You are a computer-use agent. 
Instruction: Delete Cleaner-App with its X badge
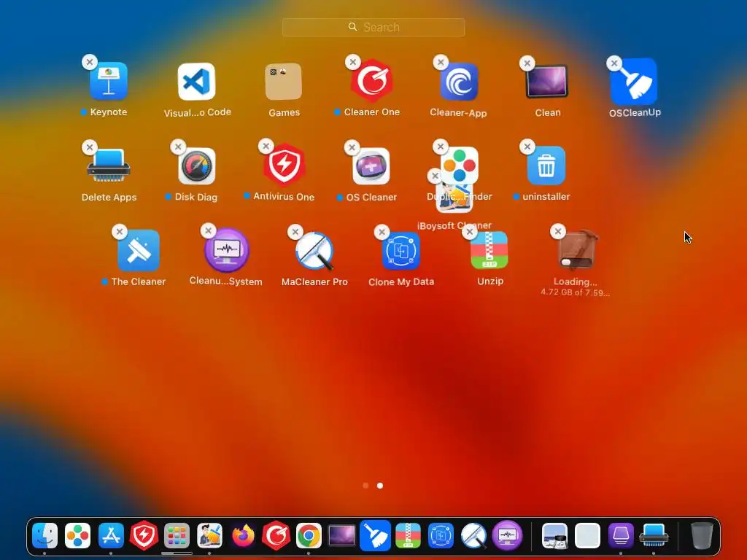(x=441, y=62)
